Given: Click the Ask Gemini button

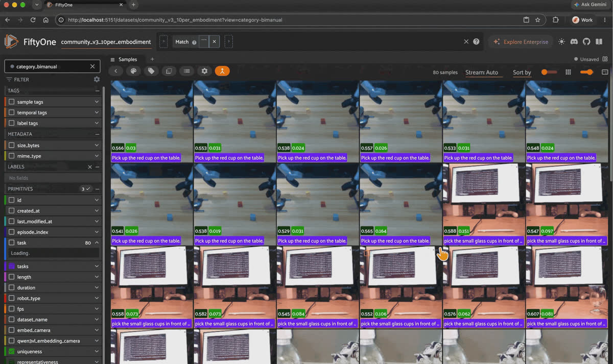Looking at the screenshot, I should [591, 5].
